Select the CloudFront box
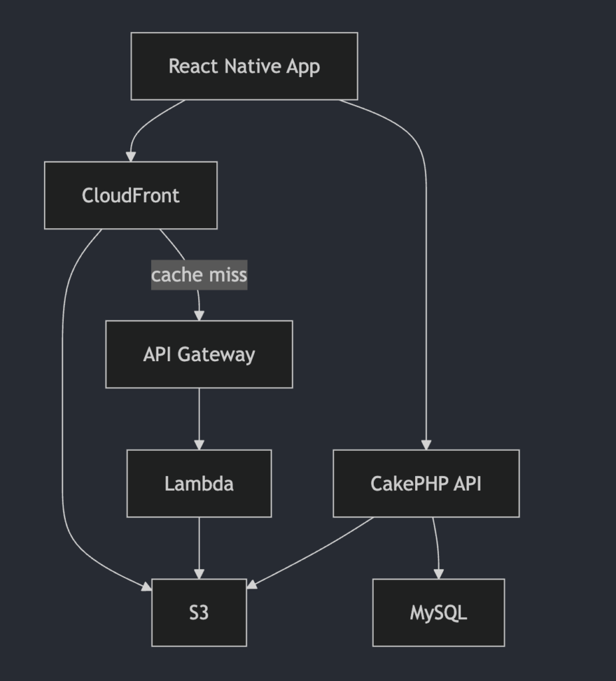This screenshot has width=616, height=681. (x=130, y=195)
